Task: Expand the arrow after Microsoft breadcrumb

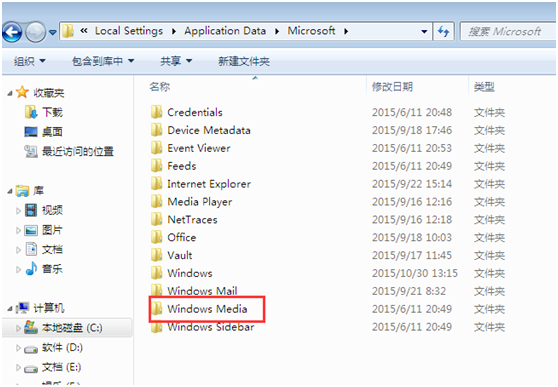Action: coord(346,31)
